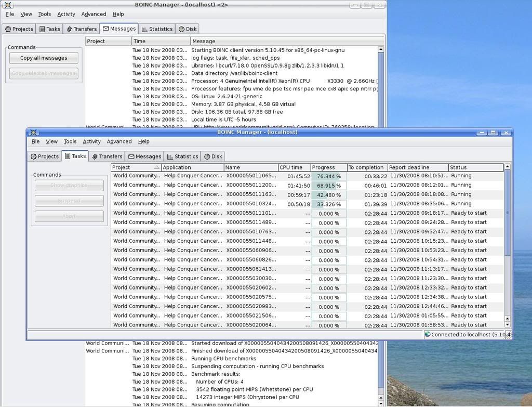This screenshot has height=407, width=532.
Task: Open the Advanced menu in the front window
Action: click(x=119, y=141)
